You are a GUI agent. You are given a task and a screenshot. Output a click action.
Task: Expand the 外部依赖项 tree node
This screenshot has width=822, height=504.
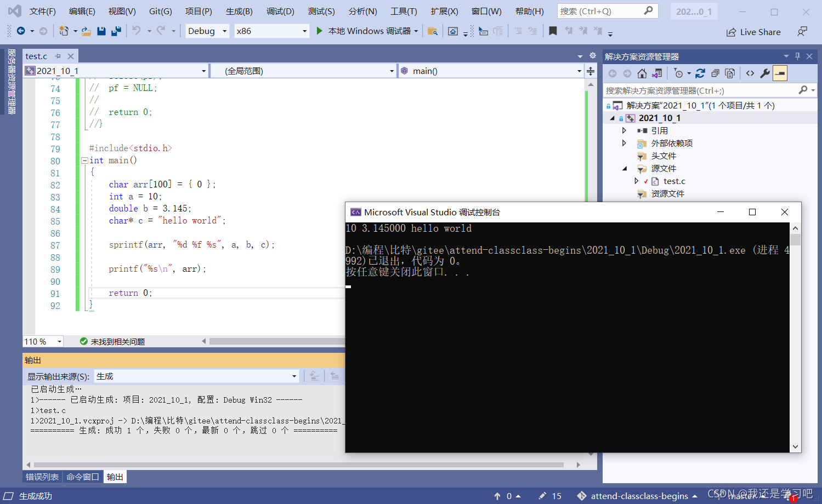pos(624,143)
